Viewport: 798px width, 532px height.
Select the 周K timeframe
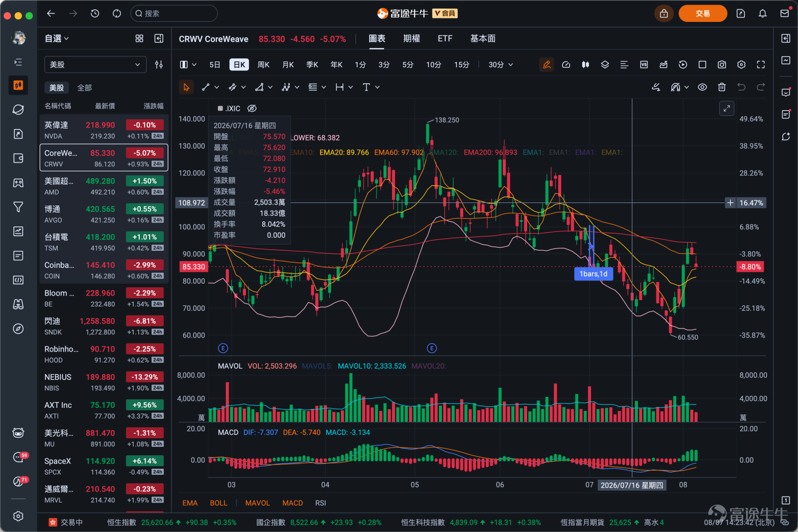(x=263, y=65)
